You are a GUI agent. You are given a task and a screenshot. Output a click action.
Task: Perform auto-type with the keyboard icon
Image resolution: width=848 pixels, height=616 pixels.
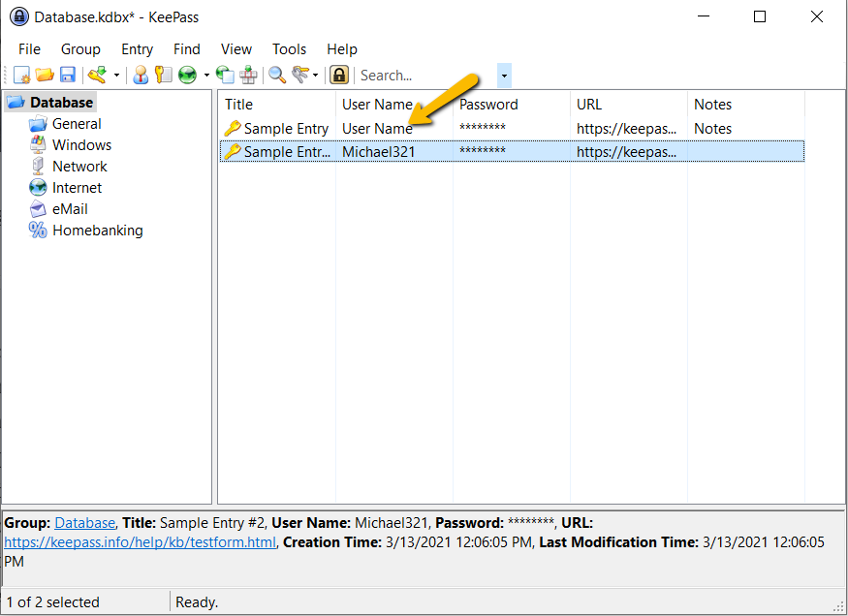tap(248, 75)
